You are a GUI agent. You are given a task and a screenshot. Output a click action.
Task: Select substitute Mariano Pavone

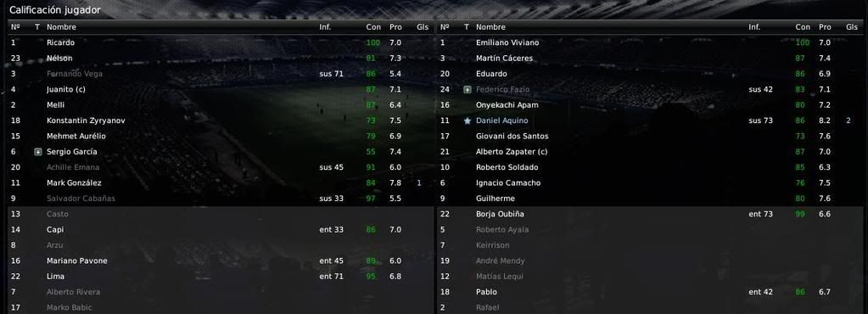pos(221,261)
